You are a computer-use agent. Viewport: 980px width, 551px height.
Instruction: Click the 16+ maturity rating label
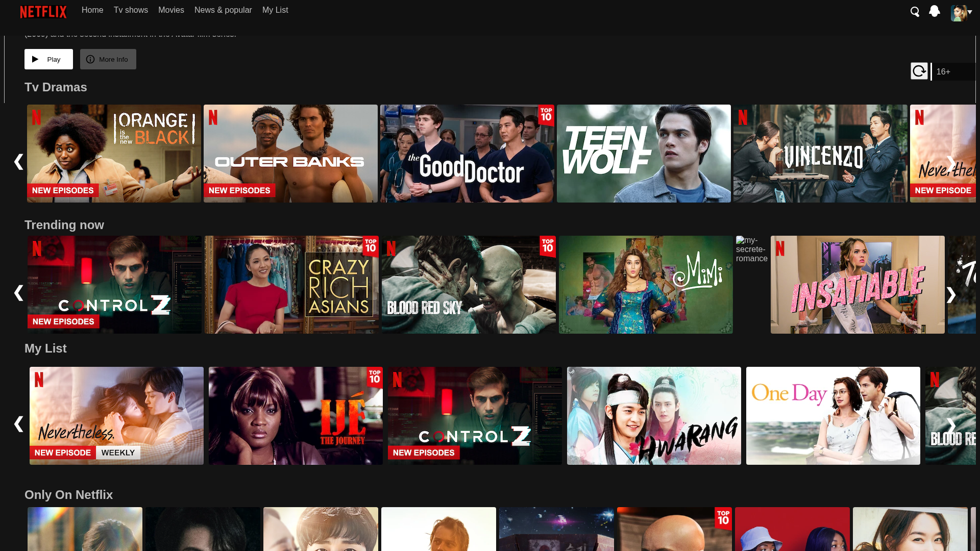click(943, 72)
